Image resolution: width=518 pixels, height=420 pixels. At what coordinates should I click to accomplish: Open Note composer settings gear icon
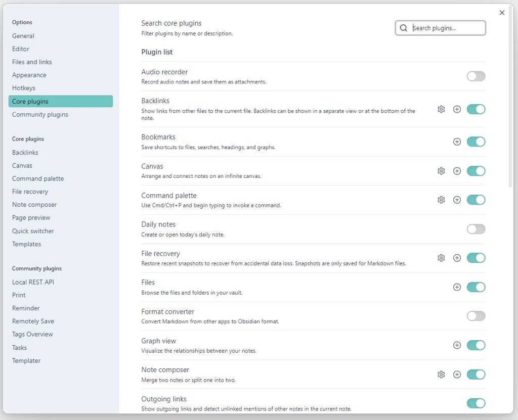pos(441,375)
